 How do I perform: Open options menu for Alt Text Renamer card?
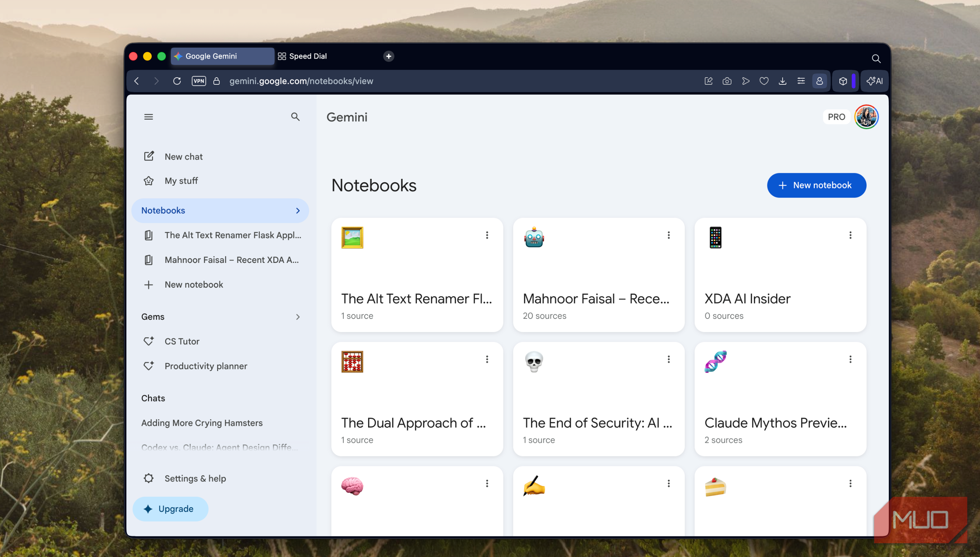coord(487,235)
